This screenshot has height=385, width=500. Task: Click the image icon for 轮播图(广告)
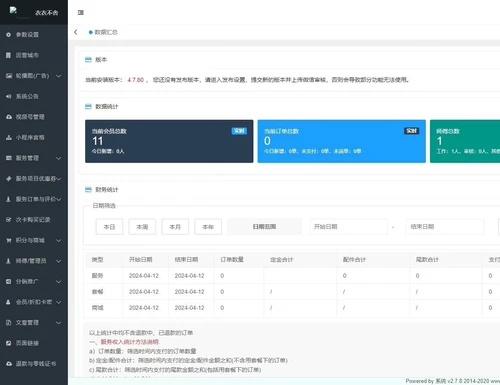pos(9,76)
